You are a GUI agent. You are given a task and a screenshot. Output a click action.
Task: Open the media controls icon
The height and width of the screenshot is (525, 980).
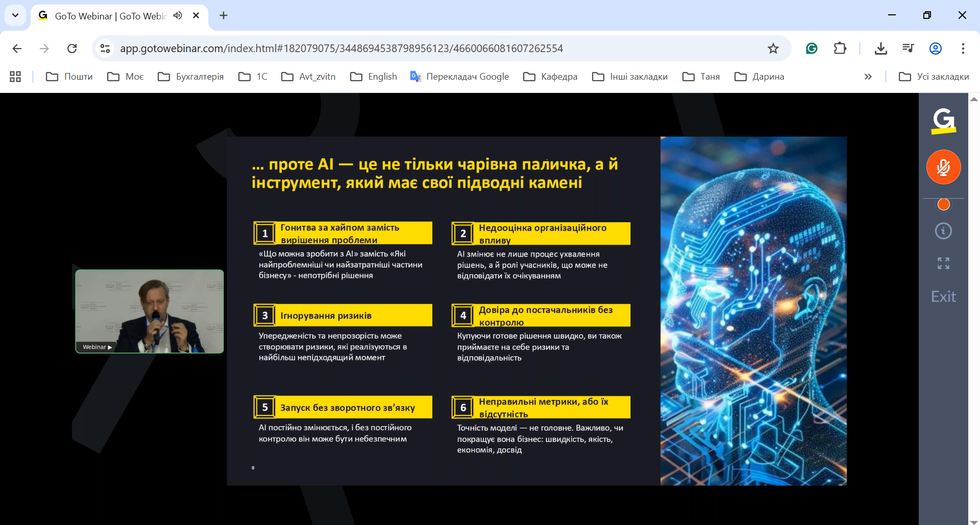[908, 49]
